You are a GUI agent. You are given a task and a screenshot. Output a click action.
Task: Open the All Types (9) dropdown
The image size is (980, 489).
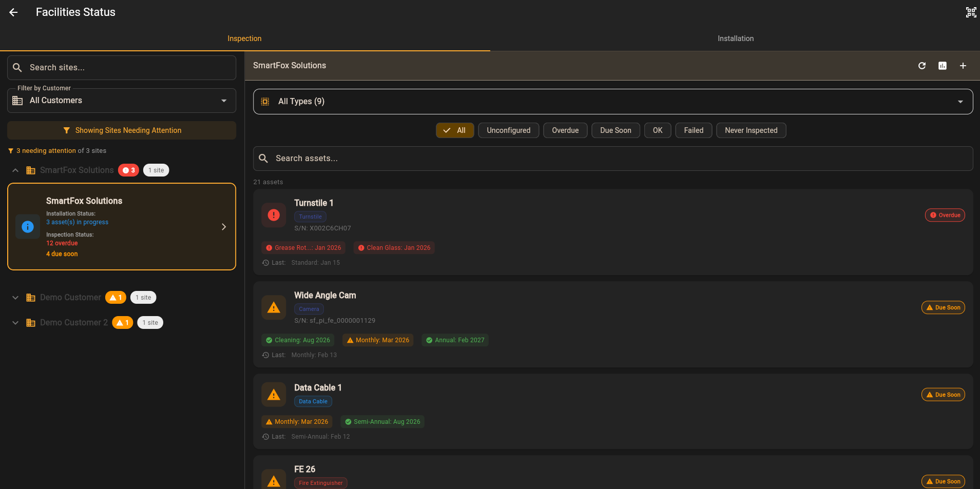tap(613, 102)
